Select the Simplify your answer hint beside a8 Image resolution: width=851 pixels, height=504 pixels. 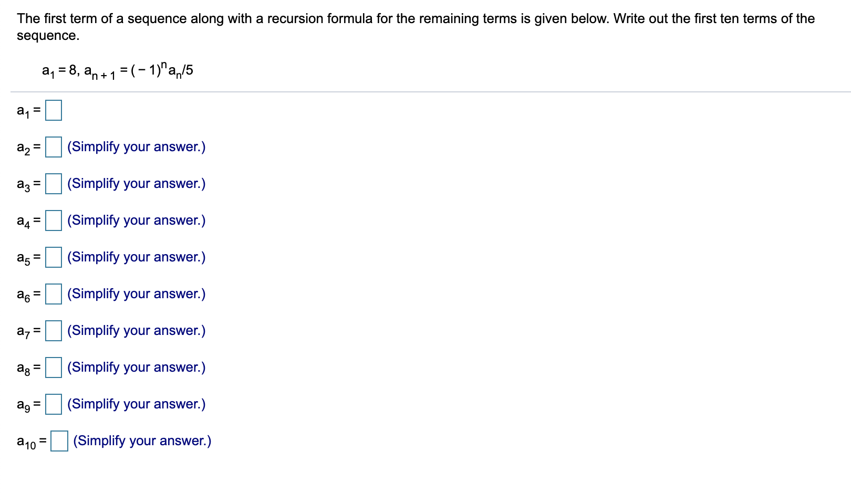coord(136,367)
